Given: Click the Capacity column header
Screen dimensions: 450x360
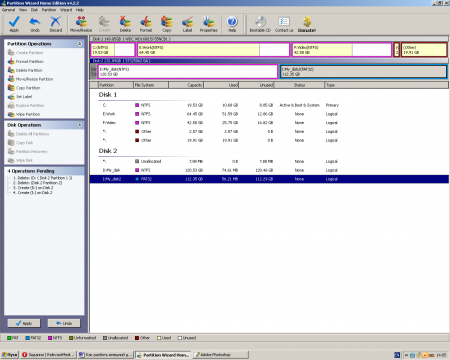Looking at the screenshot, I should click(x=186, y=85).
